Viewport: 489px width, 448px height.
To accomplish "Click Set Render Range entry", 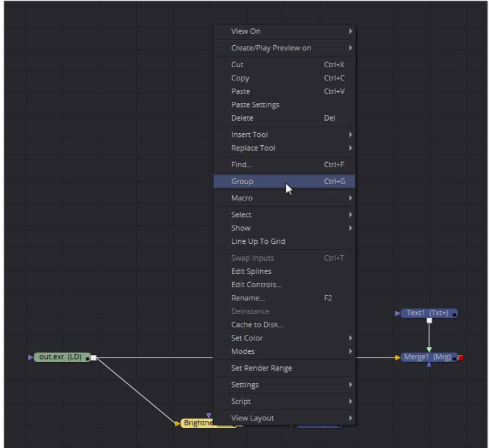I will coord(261,368).
